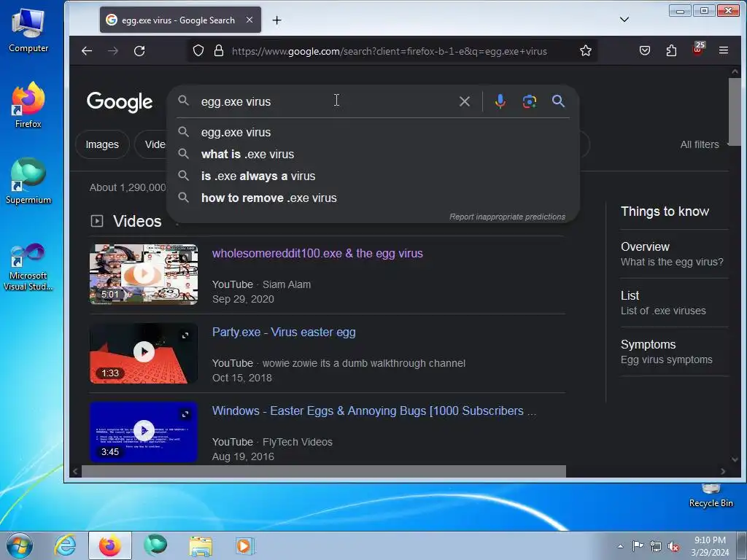The height and width of the screenshot is (560, 747).
Task: Click into the egg.exe virus search field
Action: pyautogui.click(x=324, y=101)
